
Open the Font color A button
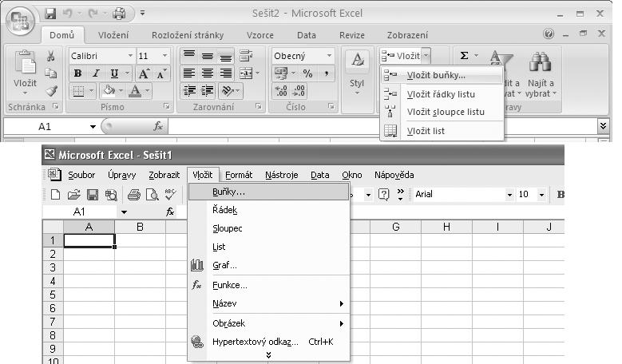135,91
